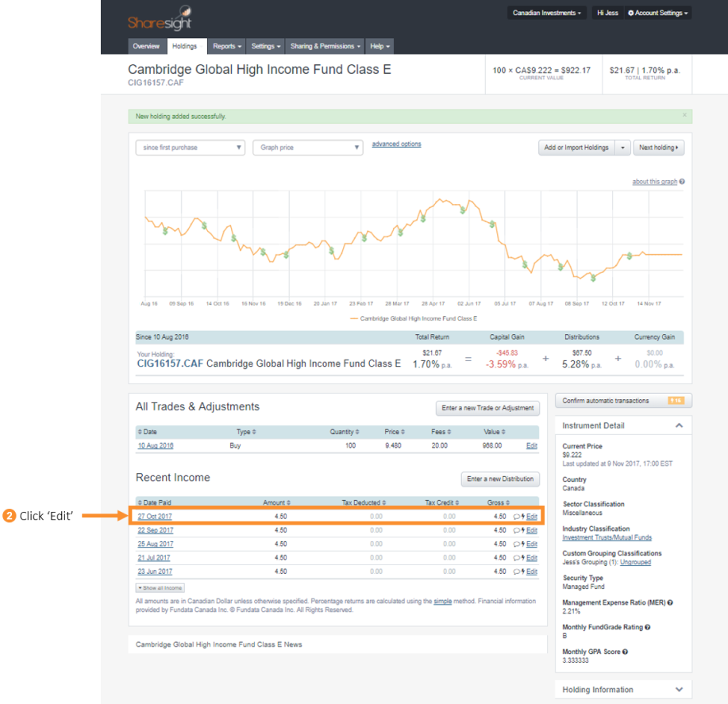This screenshot has height=704, width=728.
Task: Collapse the Instrument Detail panel
Action: click(679, 425)
